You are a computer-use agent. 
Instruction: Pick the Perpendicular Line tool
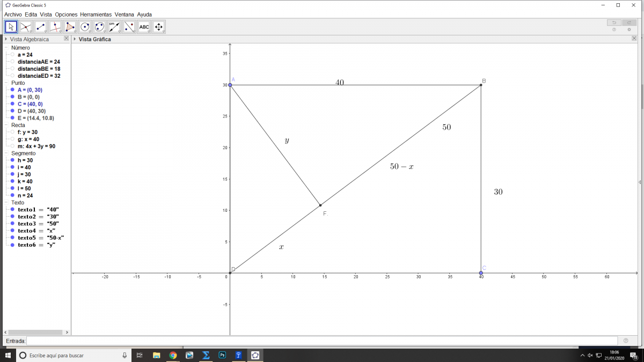[55, 27]
